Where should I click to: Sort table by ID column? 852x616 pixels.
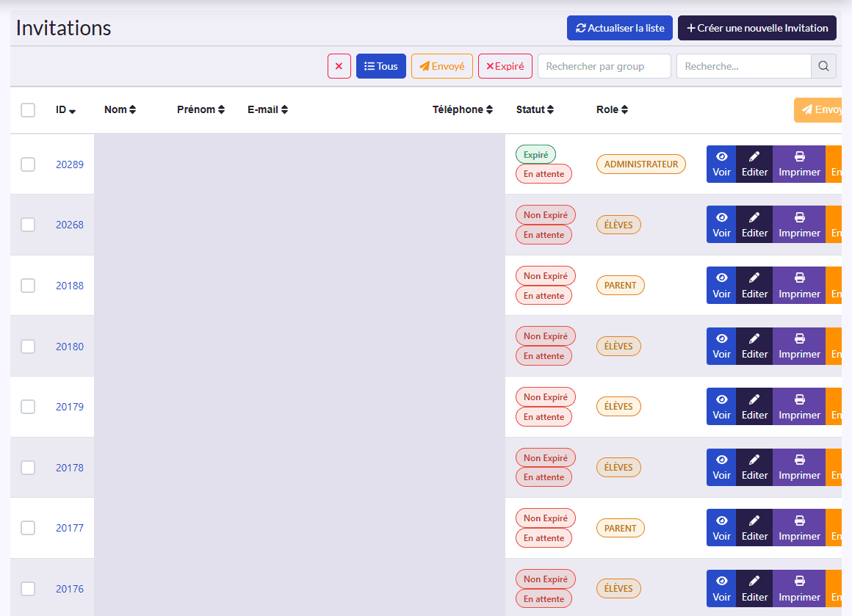coord(66,109)
